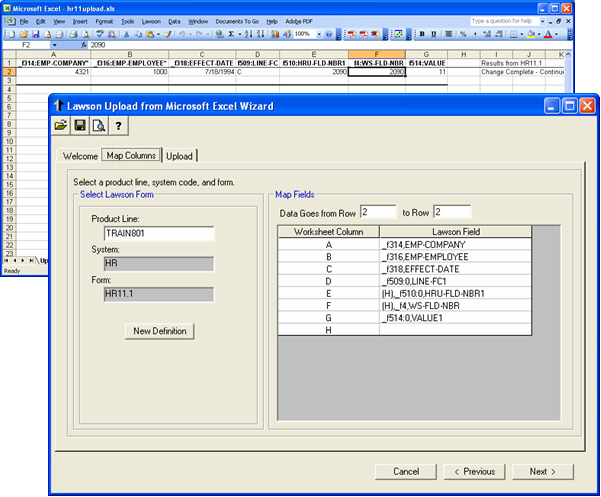Click Excel's Print icon

click(x=73, y=34)
